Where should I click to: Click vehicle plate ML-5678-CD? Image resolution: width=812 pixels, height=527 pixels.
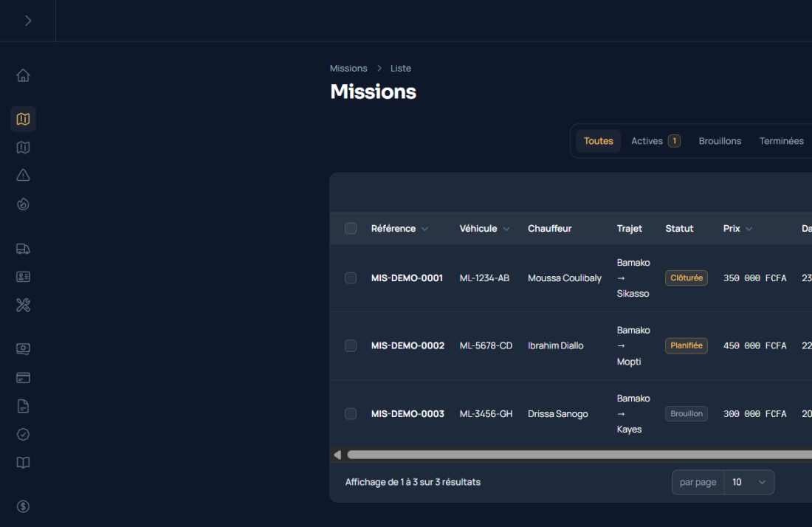click(x=486, y=346)
